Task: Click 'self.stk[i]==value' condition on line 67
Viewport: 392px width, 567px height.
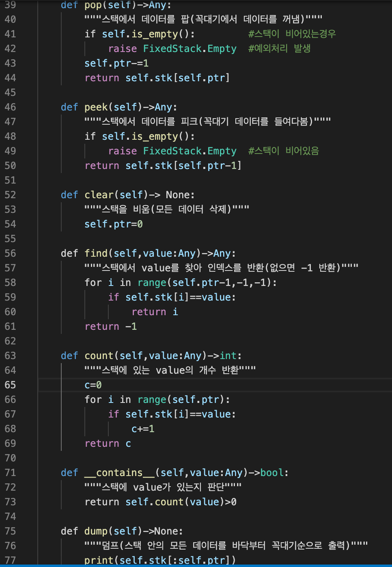Action: [x=178, y=414]
